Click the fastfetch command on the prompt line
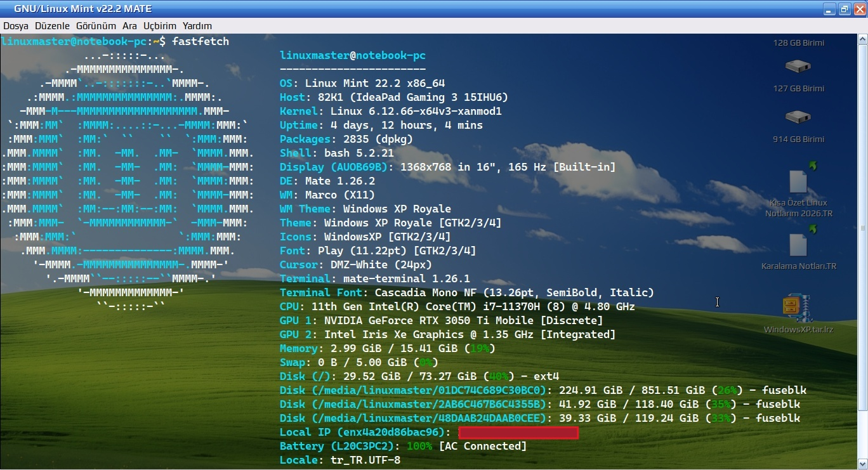The width and height of the screenshot is (868, 470). pos(201,41)
